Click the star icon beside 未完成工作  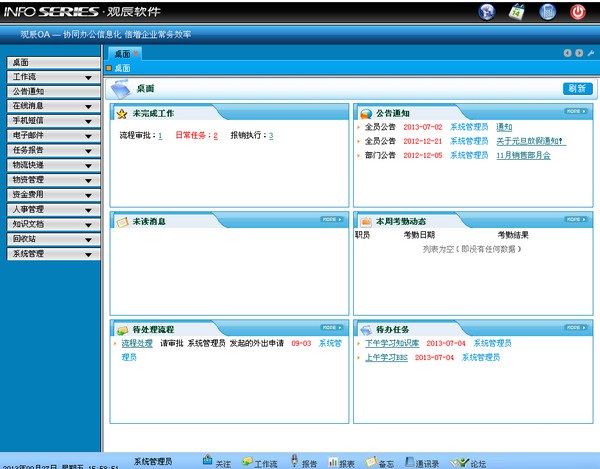pyautogui.click(x=122, y=114)
